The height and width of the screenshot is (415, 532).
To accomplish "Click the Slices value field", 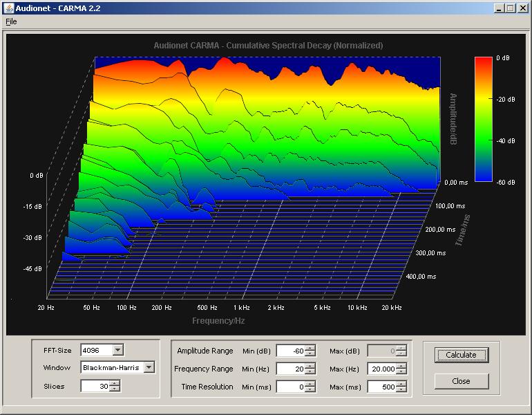I will coord(95,387).
